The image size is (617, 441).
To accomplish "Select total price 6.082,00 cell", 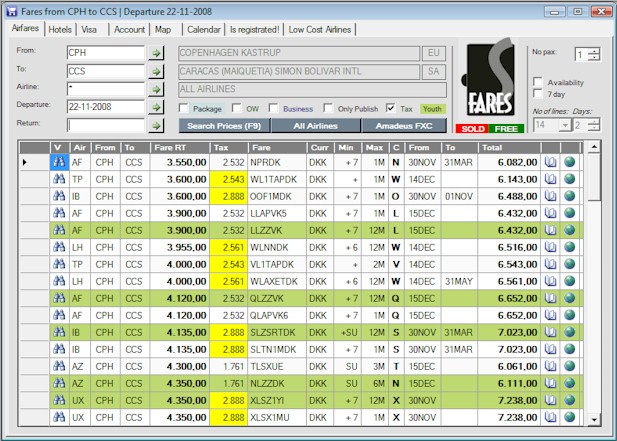I will [x=509, y=162].
